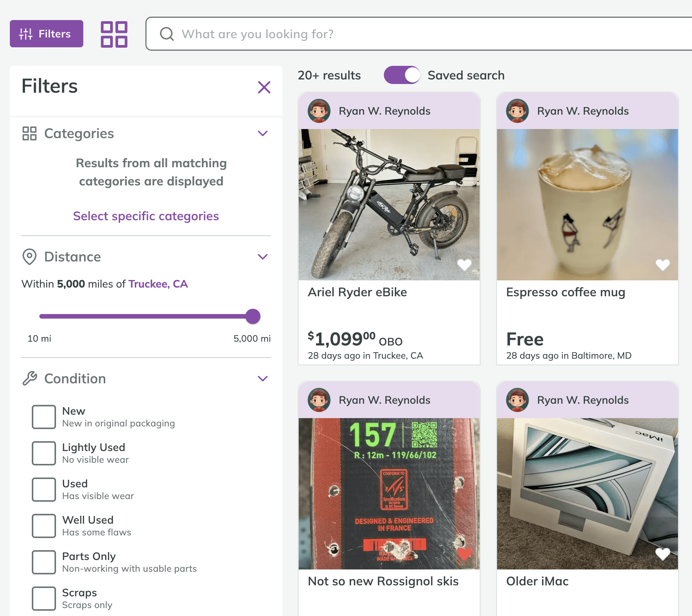
Task: Collapse the Categories section chevron
Action: click(263, 133)
